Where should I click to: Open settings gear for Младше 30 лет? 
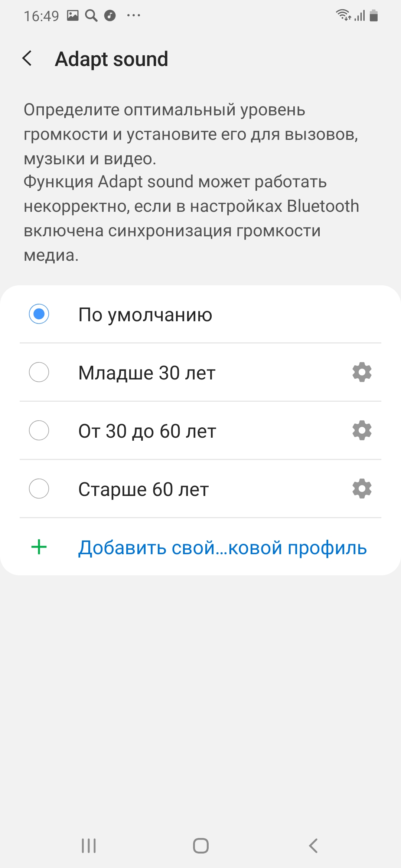click(x=362, y=372)
